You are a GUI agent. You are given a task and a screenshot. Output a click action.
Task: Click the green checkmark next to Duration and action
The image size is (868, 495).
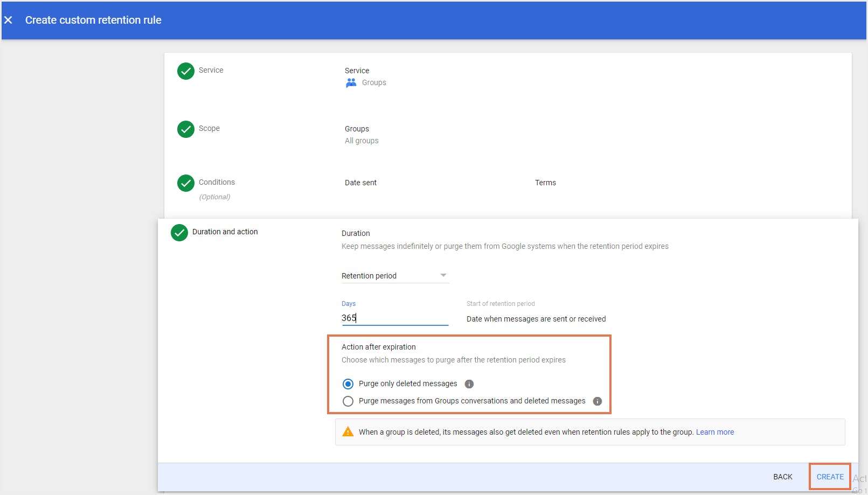[179, 233]
